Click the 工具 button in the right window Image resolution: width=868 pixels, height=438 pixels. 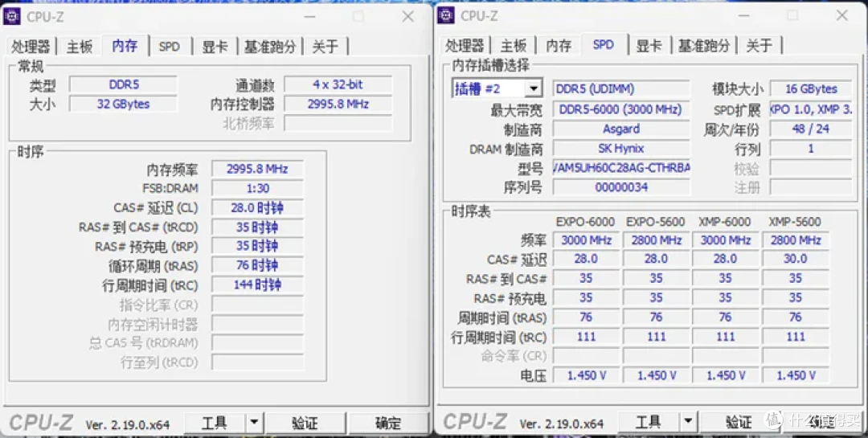click(649, 423)
